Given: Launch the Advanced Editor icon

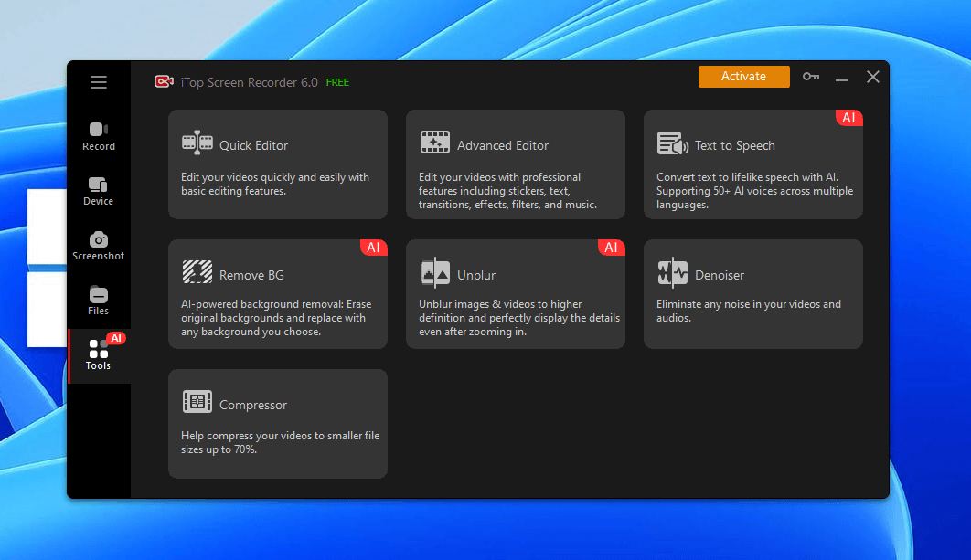Looking at the screenshot, I should click(434, 143).
